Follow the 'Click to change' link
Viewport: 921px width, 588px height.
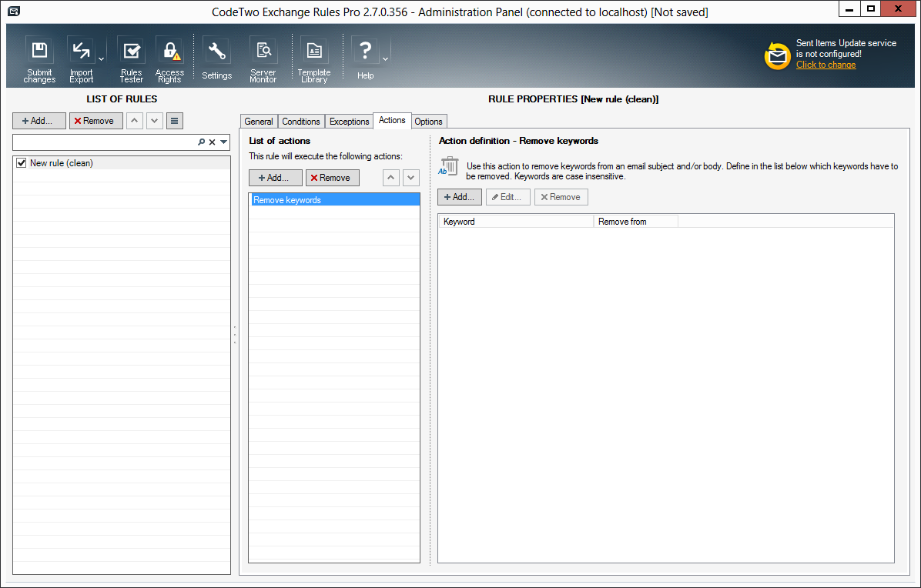(x=826, y=65)
